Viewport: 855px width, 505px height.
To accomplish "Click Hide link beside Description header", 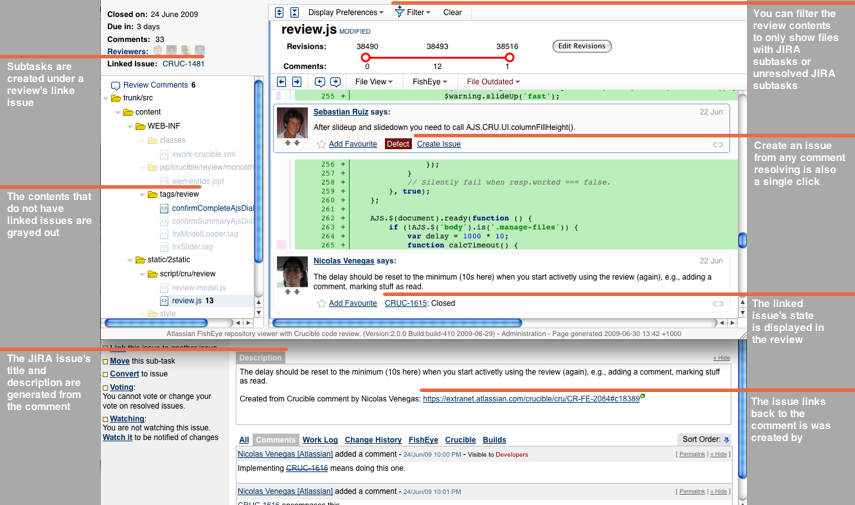I will click(x=721, y=358).
